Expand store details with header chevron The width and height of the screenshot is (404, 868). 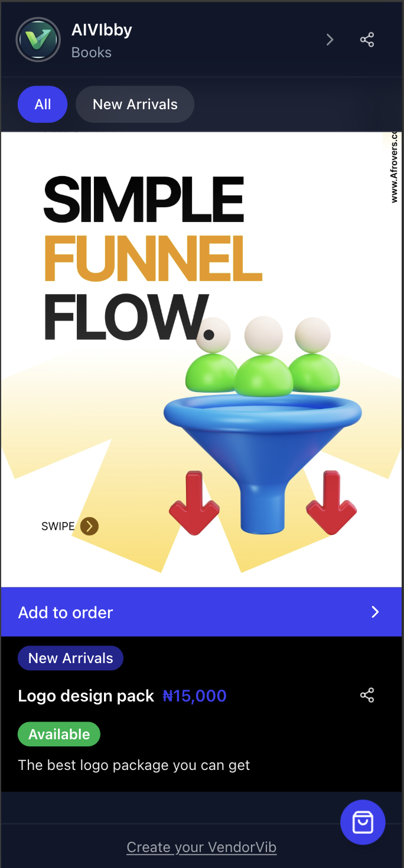[x=330, y=40]
